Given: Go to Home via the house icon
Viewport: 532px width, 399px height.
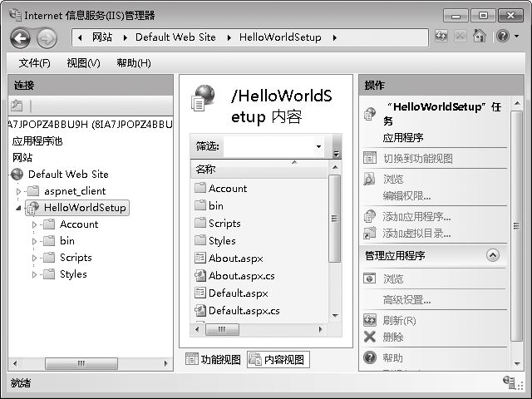Looking at the screenshot, I should (x=480, y=36).
